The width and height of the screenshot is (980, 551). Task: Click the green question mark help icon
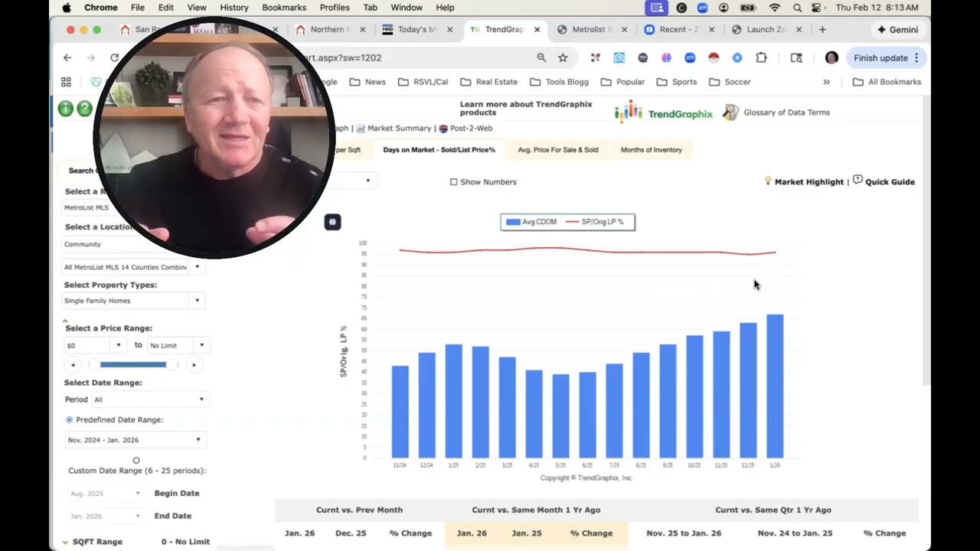(84, 109)
